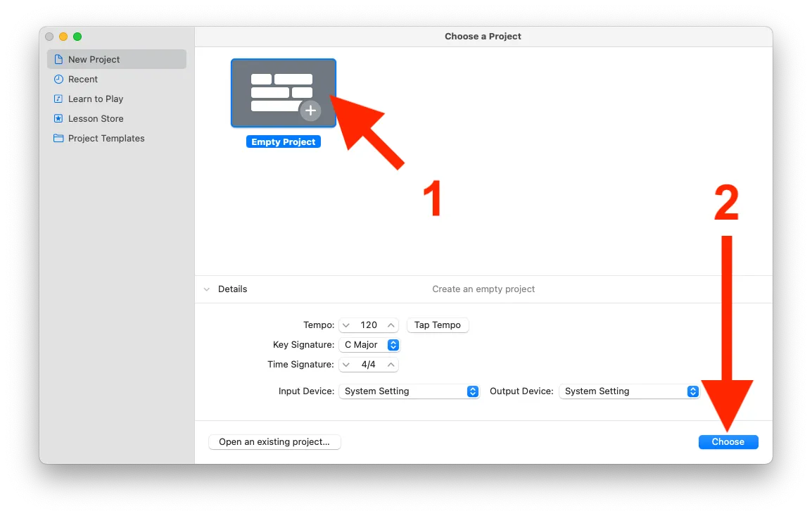
Task: Click the blue Choose button
Action: (x=728, y=442)
